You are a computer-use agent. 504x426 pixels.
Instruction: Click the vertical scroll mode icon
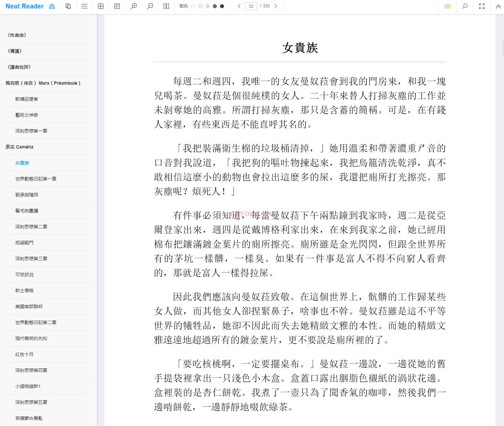(166, 6)
